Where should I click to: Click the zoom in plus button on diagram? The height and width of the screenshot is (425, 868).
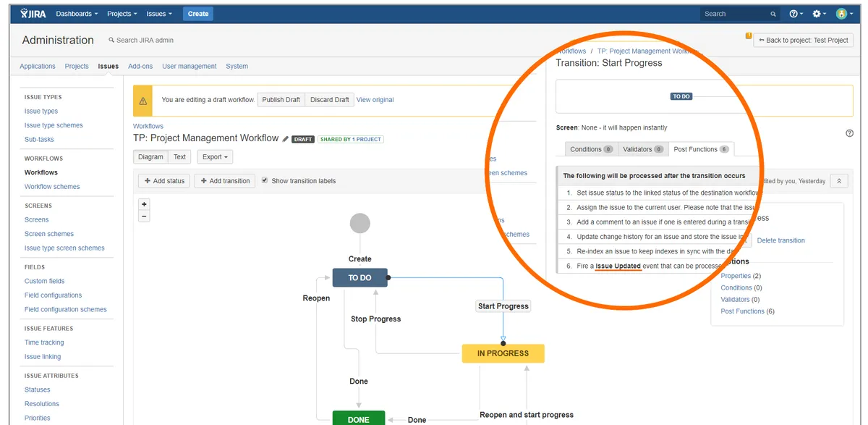click(x=144, y=204)
